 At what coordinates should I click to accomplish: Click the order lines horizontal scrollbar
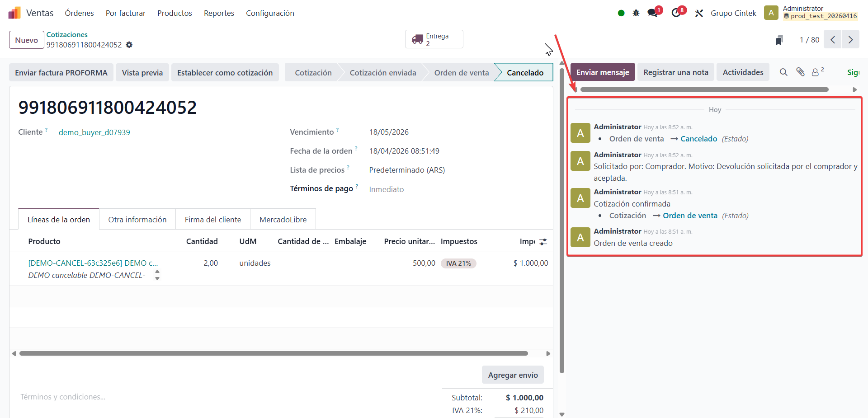(274, 353)
